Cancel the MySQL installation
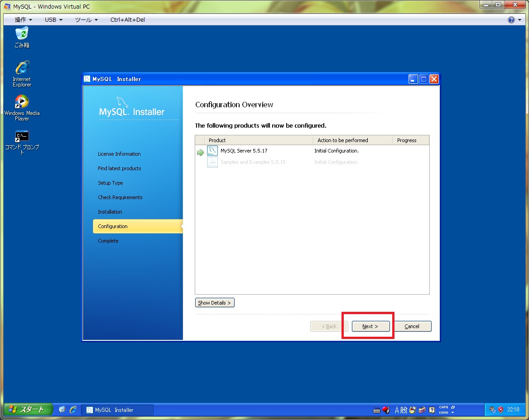The width and height of the screenshot is (529, 420). click(412, 326)
